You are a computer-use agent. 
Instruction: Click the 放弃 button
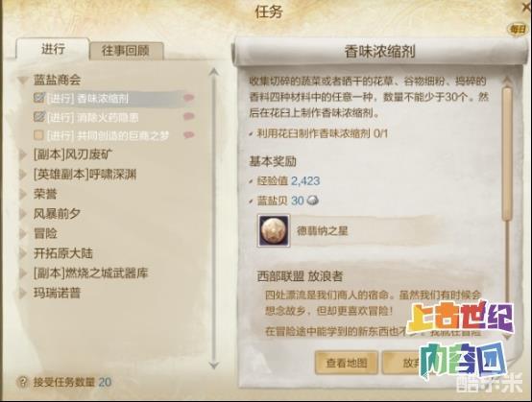point(404,363)
